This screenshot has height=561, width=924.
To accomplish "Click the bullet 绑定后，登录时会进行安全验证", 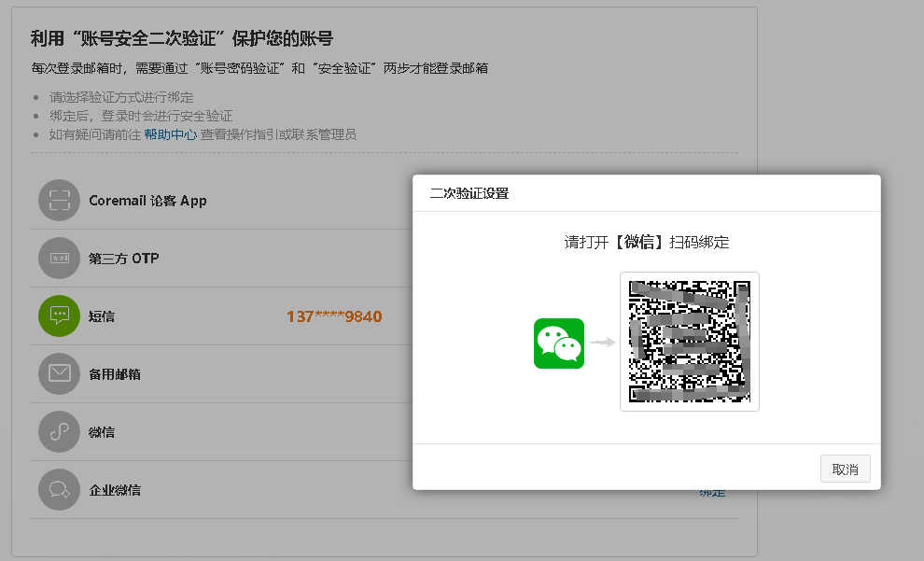I will pyautogui.click(x=141, y=116).
